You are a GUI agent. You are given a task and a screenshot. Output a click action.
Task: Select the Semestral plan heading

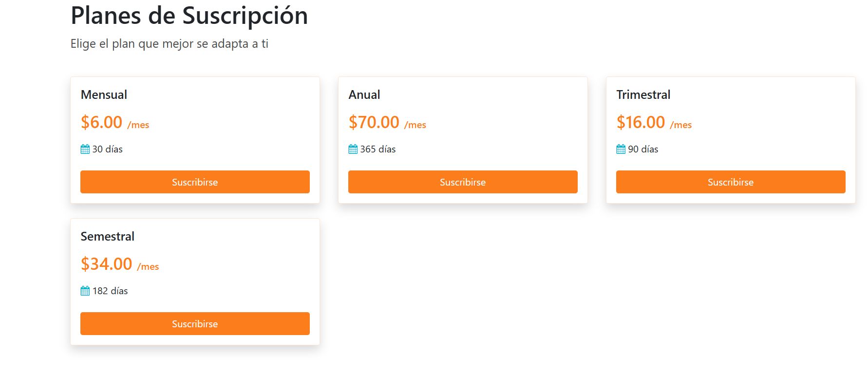[108, 236]
